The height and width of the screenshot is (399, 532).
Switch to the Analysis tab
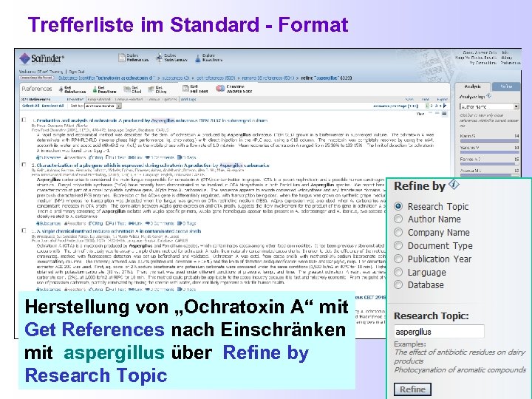pyautogui.click(x=473, y=87)
